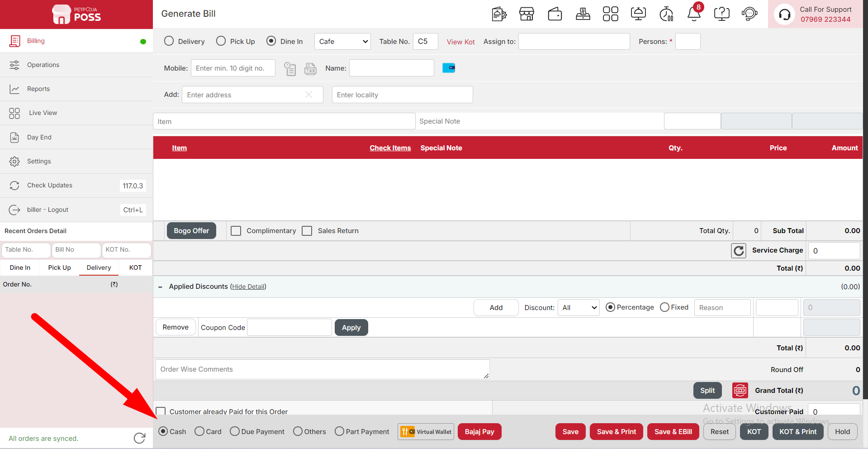
Task: Click the Save & Print button
Action: (617, 432)
